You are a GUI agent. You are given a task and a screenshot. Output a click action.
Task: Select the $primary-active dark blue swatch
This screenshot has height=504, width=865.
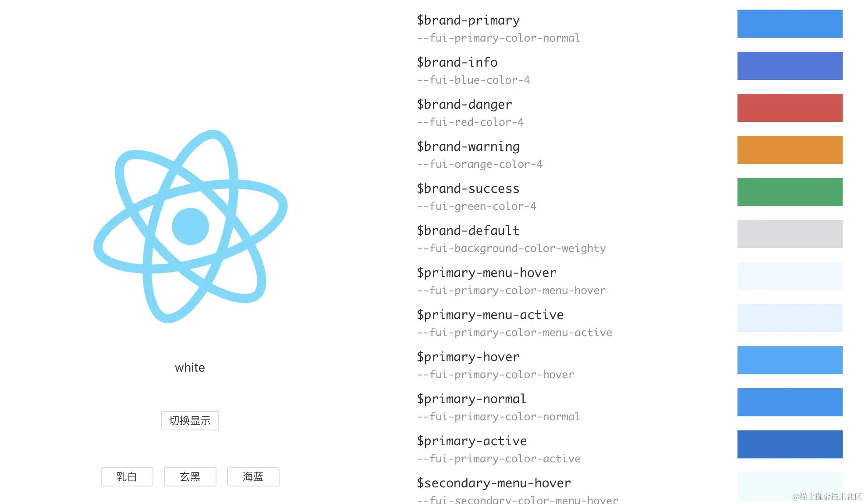point(790,444)
